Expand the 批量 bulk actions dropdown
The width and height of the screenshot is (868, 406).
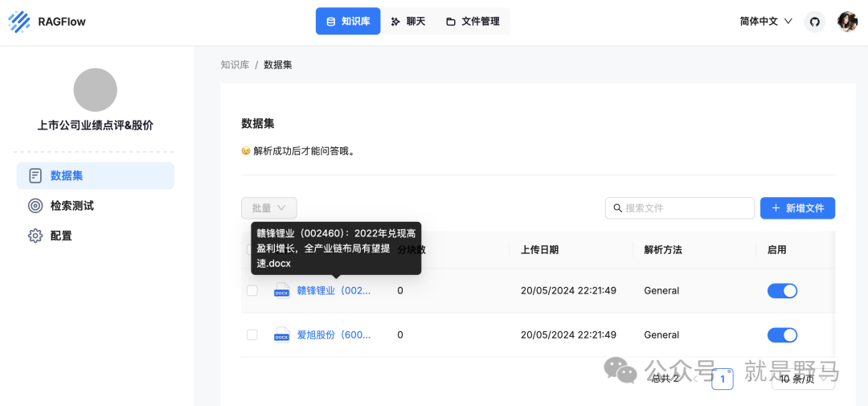click(x=269, y=208)
